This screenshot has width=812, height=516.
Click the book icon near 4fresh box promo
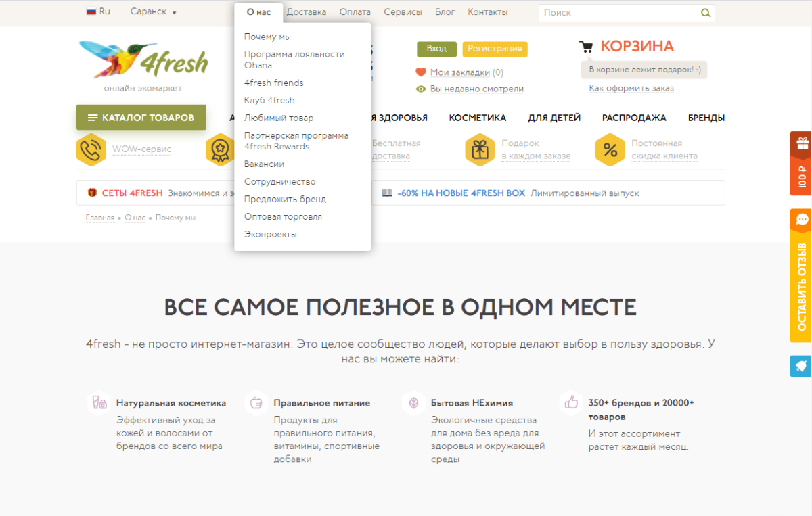coord(388,193)
